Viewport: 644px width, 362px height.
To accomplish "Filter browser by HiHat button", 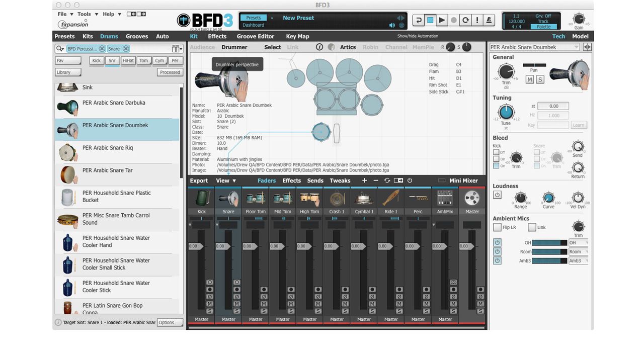I will point(128,61).
